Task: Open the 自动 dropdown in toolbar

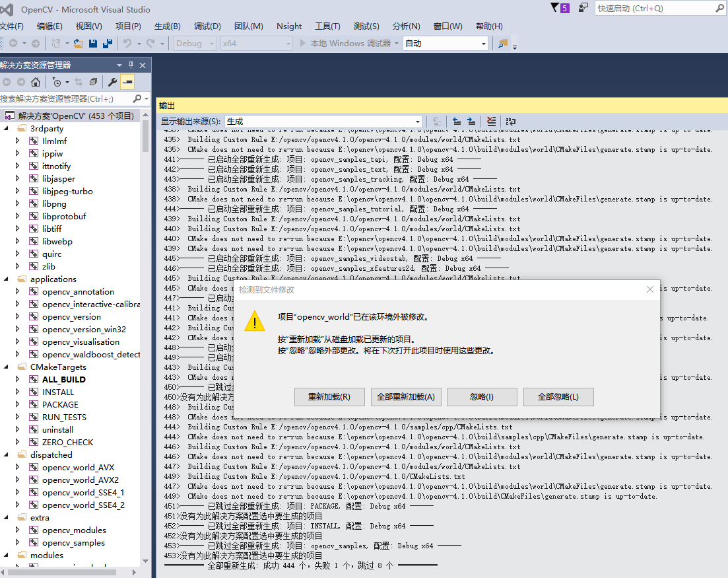Action: pyautogui.click(x=446, y=43)
